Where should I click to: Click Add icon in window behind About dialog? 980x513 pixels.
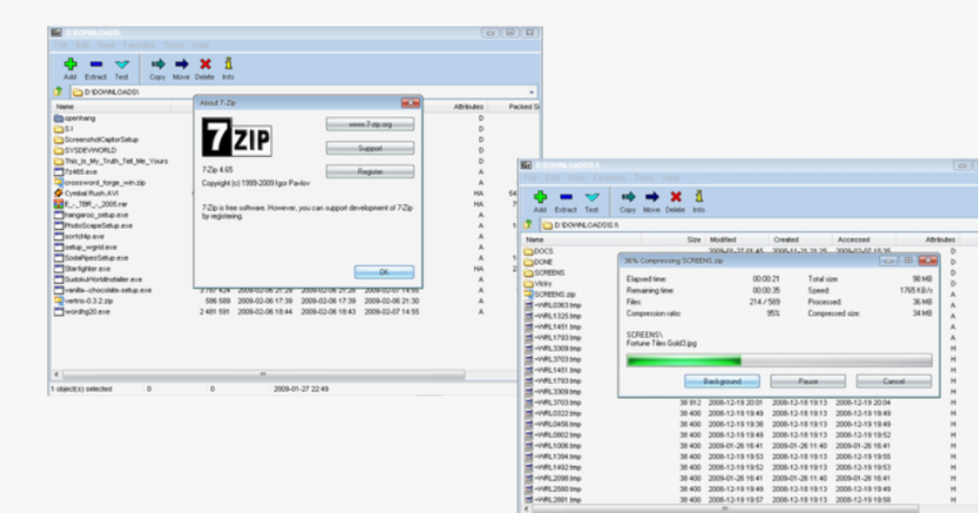pyautogui.click(x=70, y=64)
